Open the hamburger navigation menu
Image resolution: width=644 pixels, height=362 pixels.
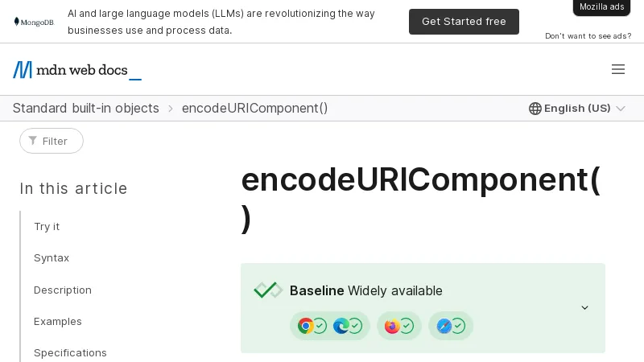point(618,69)
